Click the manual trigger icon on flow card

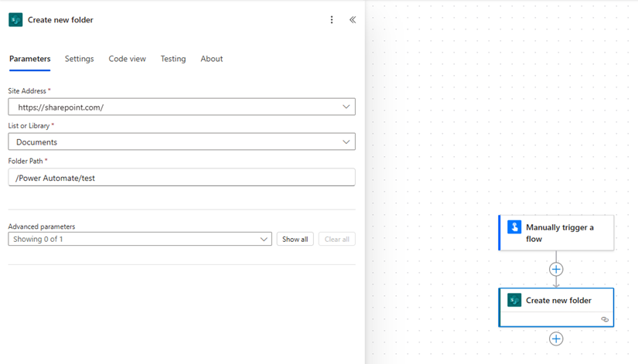pos(514,227)
